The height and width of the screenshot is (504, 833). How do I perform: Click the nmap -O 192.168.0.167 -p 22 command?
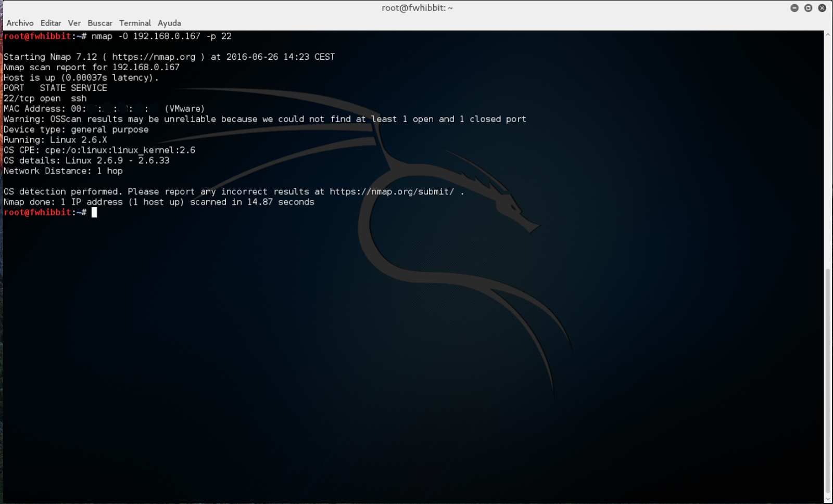161,36
